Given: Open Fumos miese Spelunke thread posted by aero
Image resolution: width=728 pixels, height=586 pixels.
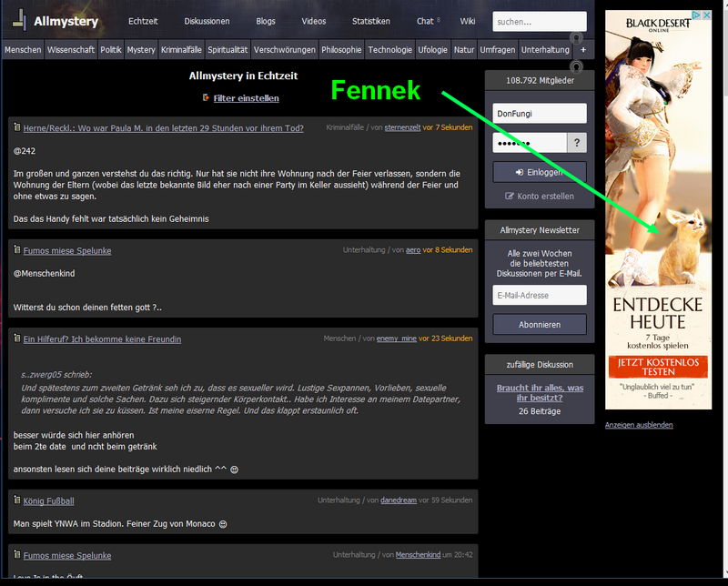Looking at the screenshot, I should click(x=67, y=251).
